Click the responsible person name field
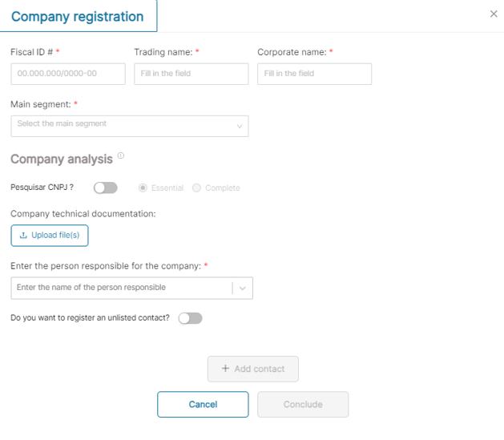This screenshot has width=504, height=440. coord(122,288)
